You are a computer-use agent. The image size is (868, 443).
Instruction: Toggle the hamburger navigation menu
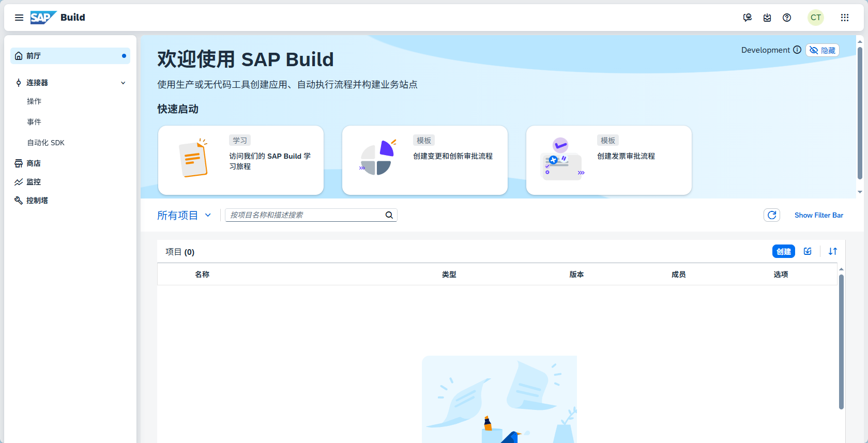[x=19, y=18]
